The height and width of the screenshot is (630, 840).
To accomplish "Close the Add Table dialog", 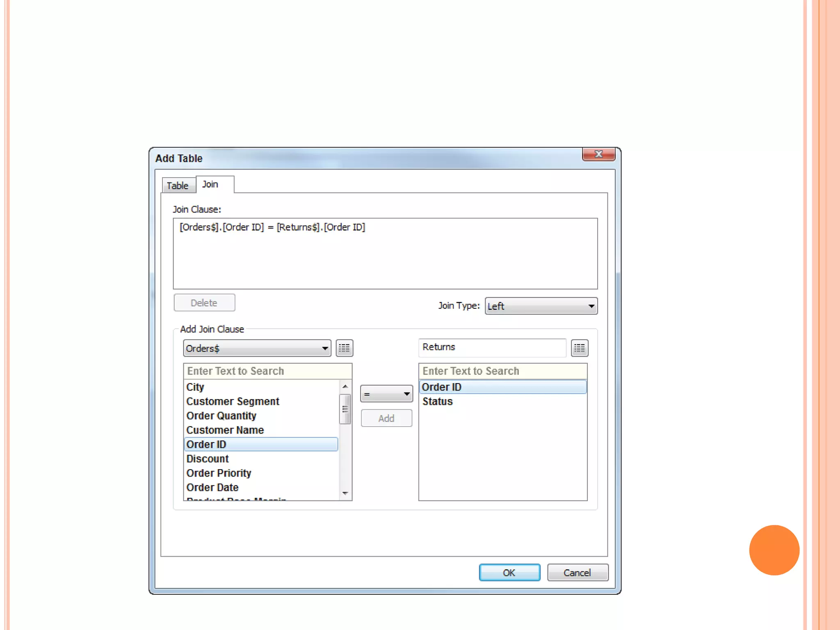I will (x=598, y=154).
